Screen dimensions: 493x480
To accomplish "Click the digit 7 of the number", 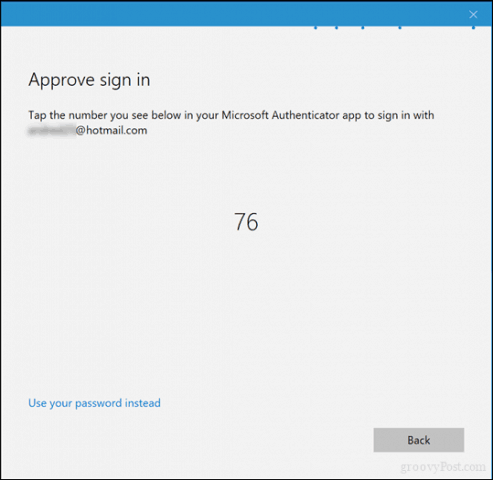I will 240,222.
